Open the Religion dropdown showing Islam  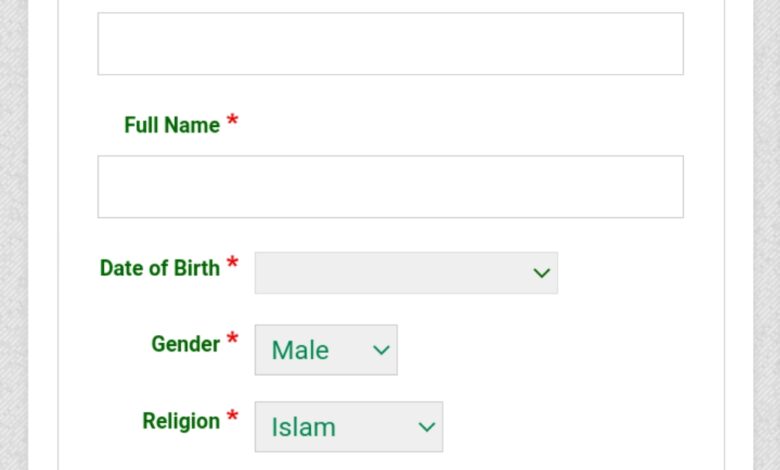349,427
